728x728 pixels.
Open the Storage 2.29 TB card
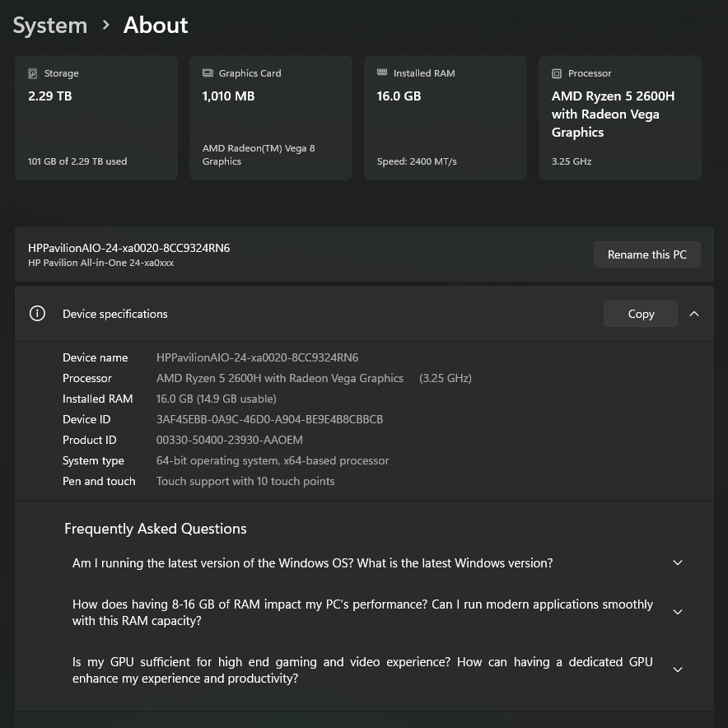[96, 118]
